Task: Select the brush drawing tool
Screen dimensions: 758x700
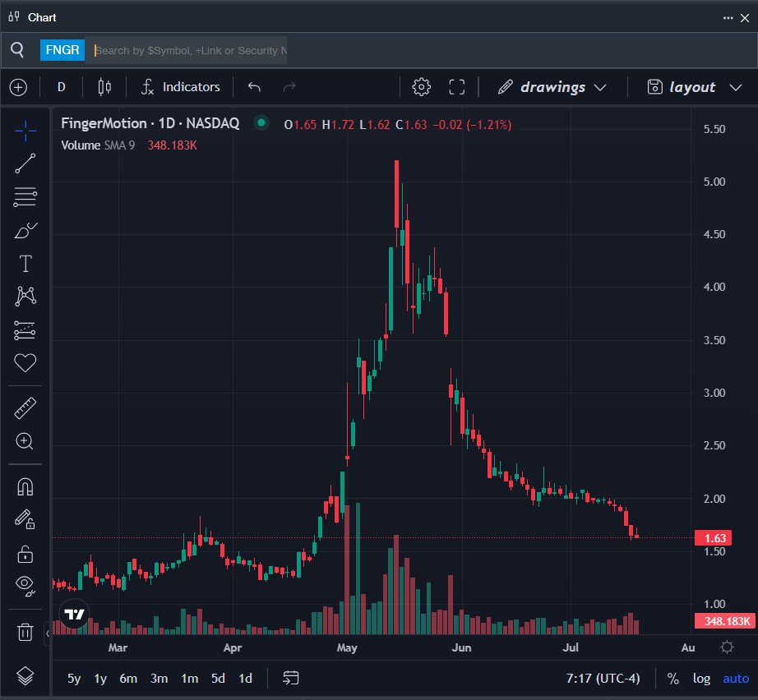Action: pos(25,231)
